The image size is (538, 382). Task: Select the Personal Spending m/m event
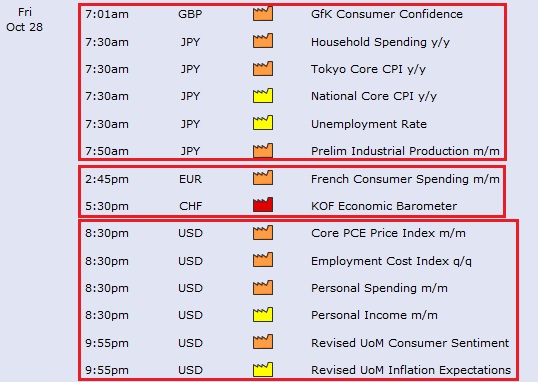tap(379, 288)
